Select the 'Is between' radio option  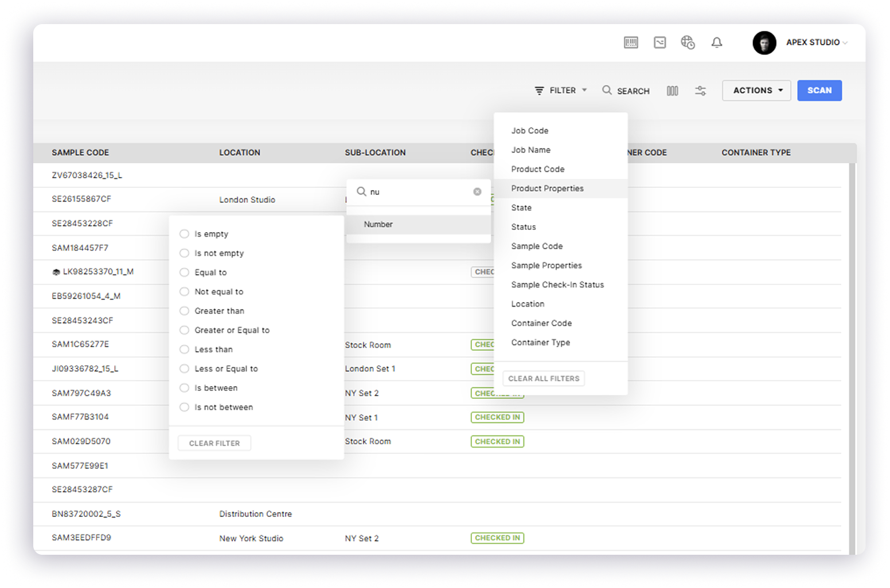(184, 388)
